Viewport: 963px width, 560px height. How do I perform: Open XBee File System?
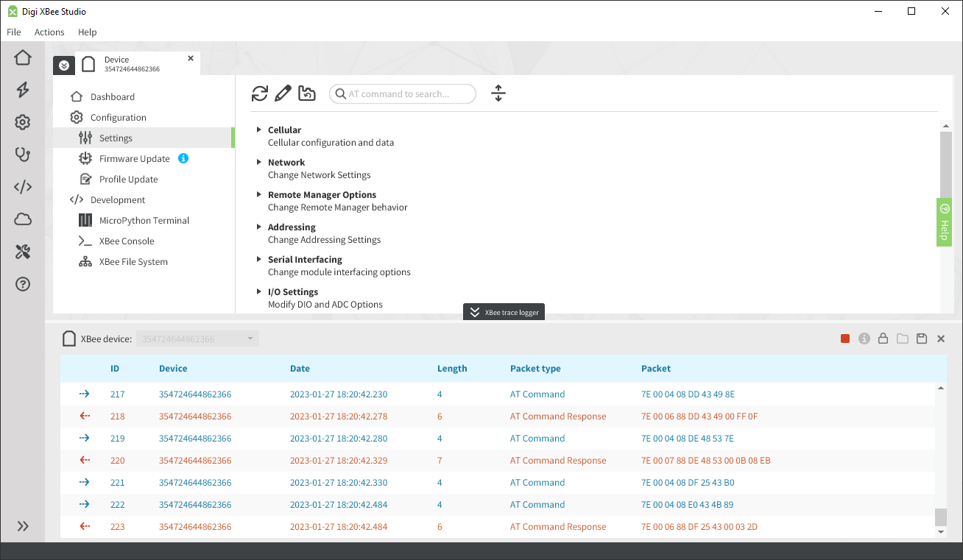tap(133, 261)
